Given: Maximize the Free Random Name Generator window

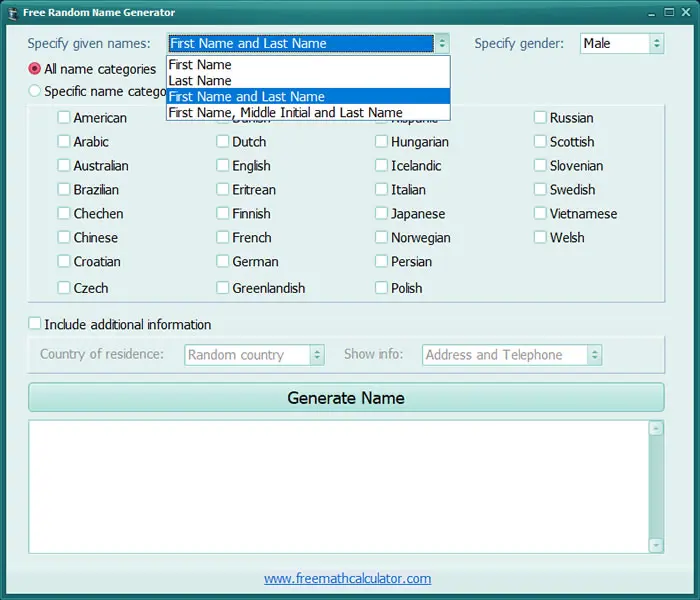Looking at the screenshot, I should click(x=669, y=12).
